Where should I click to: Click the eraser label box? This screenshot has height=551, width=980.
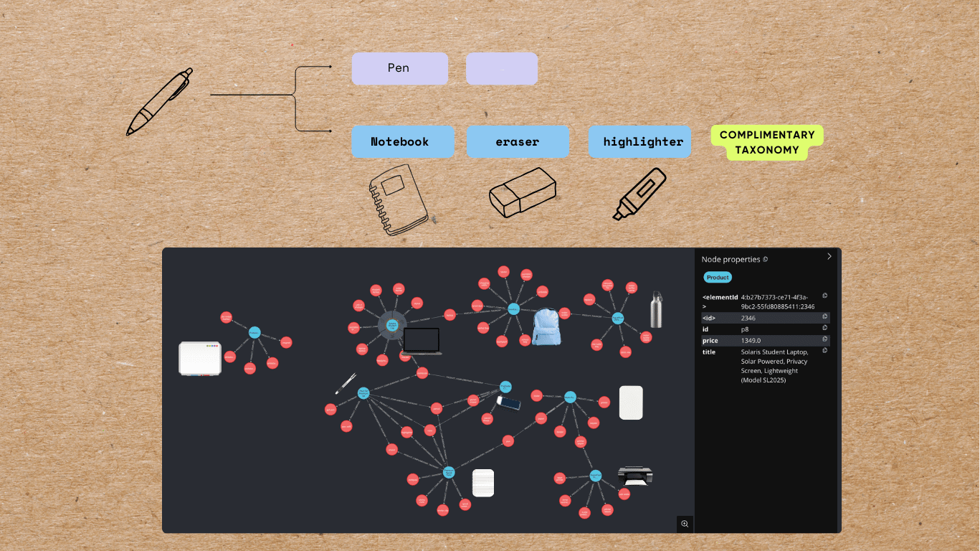(x=517, y=141)
